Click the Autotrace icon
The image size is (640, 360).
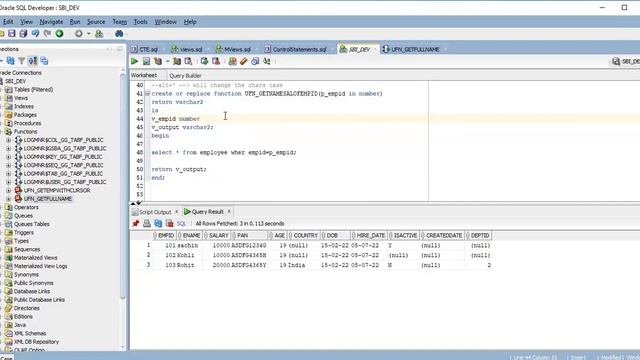177,61
